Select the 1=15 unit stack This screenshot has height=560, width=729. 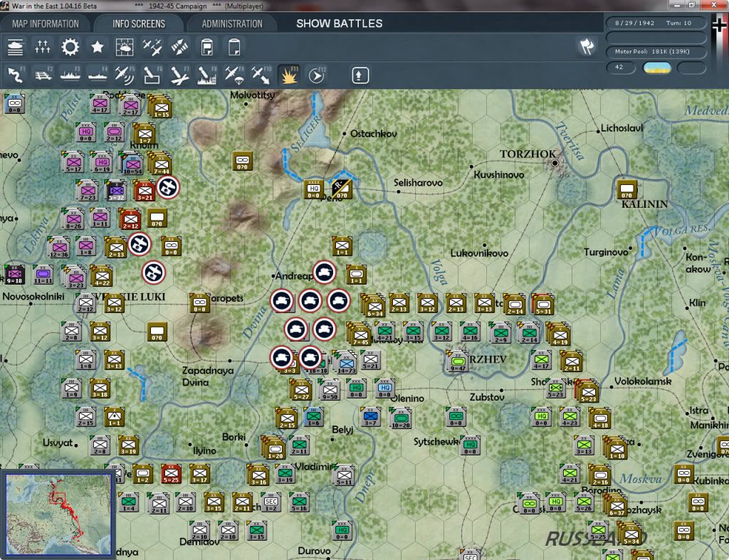[160, 107]
